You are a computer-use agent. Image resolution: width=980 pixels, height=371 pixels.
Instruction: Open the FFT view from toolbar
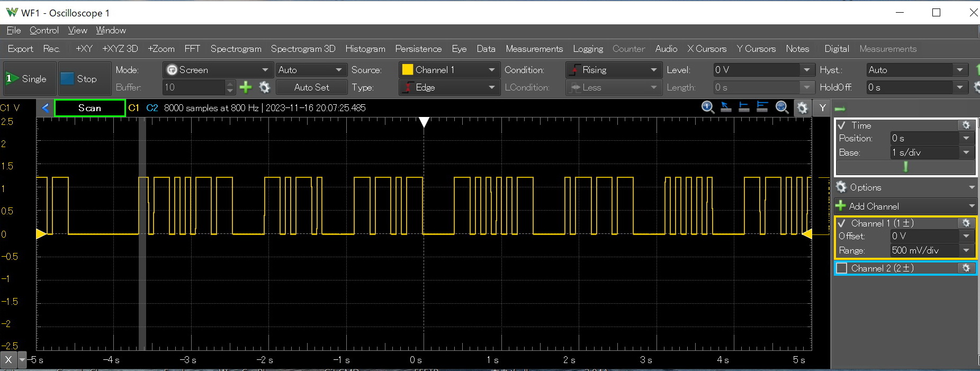pyautogui.click(x=192, y=49)
